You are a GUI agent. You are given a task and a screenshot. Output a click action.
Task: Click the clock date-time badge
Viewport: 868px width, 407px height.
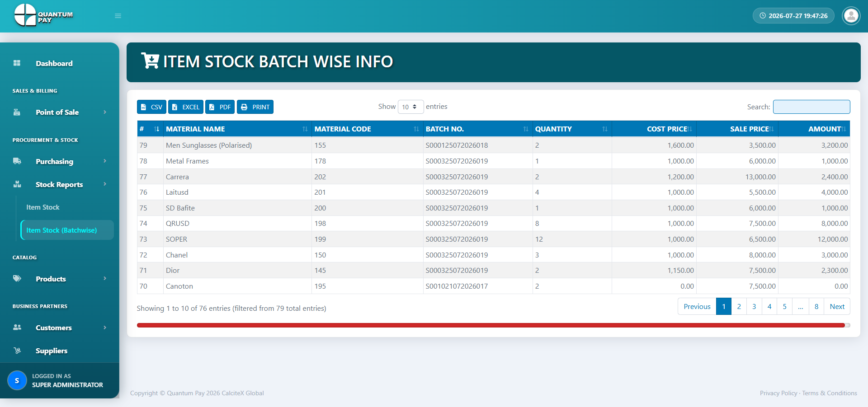click(x=793, y=16)
